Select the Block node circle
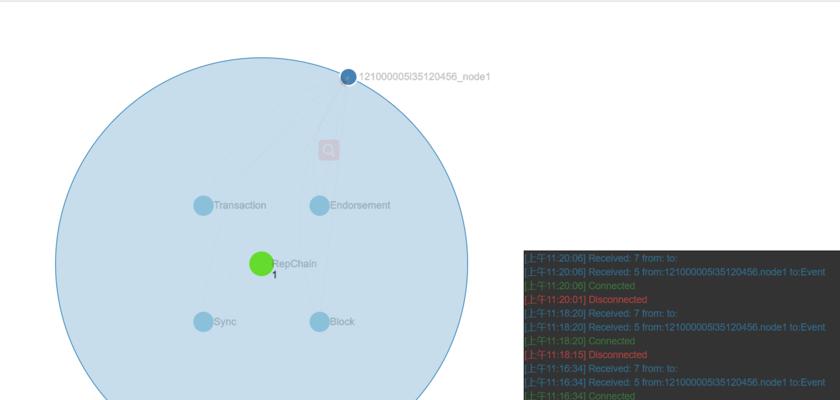Screen dimensions: 840x400 [x=319, y=322]
